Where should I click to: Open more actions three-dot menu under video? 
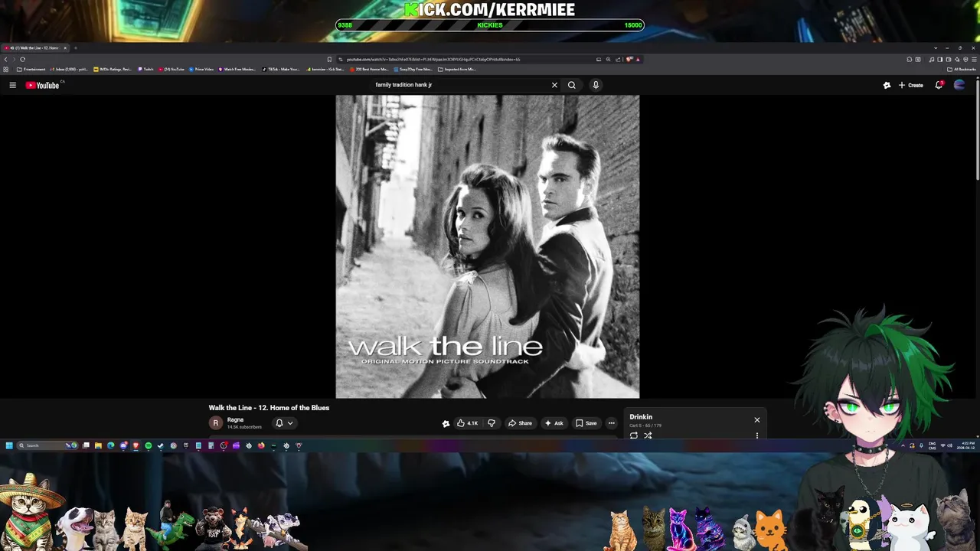pos(611,423)
